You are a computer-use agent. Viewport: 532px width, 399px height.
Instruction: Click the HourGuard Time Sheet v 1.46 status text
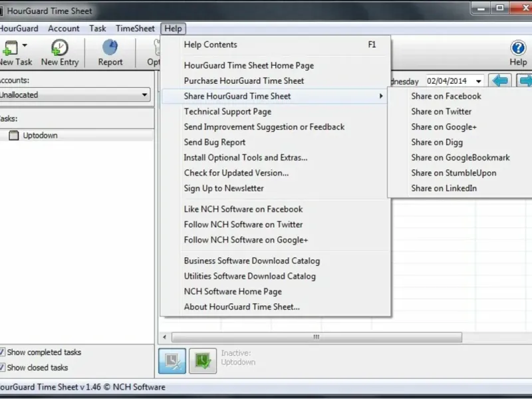point(82,387)
